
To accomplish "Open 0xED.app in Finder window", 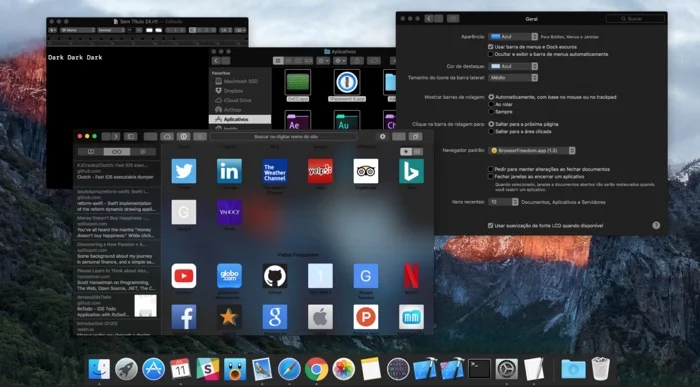I will 298,86.
